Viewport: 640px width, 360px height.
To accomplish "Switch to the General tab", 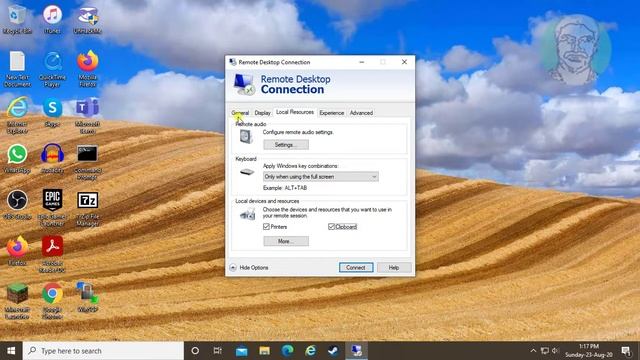I will click(240, 113).
